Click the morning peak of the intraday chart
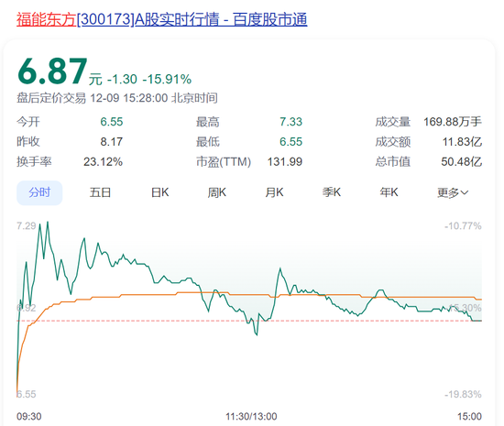The image size is (504, 426). (48, 222)
